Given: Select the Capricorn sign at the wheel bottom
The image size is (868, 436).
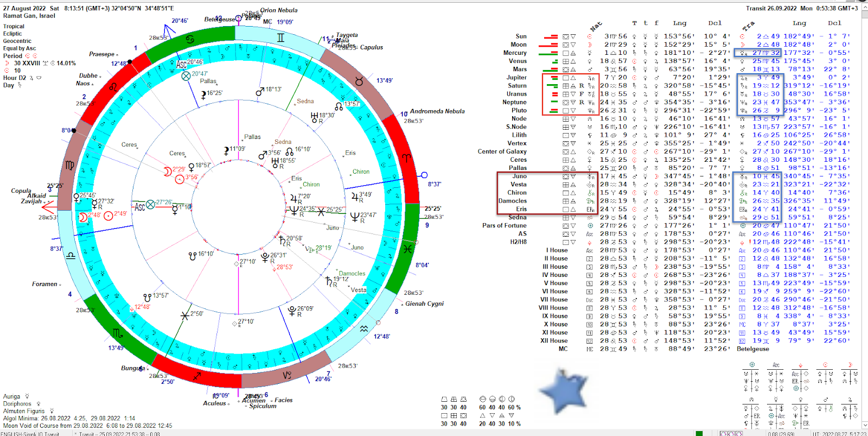Looking at the screenshot, I should (287, 375).
